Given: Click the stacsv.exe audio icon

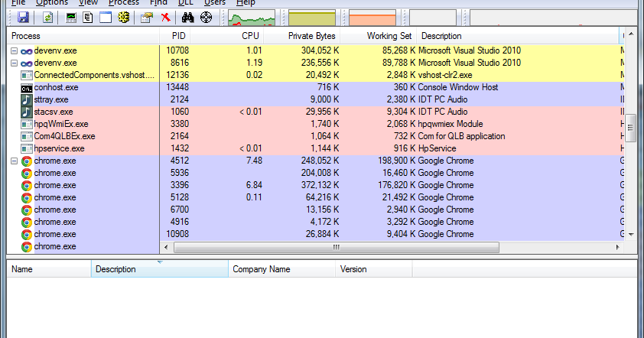Looking at the screenshot, I should (27, 112).
